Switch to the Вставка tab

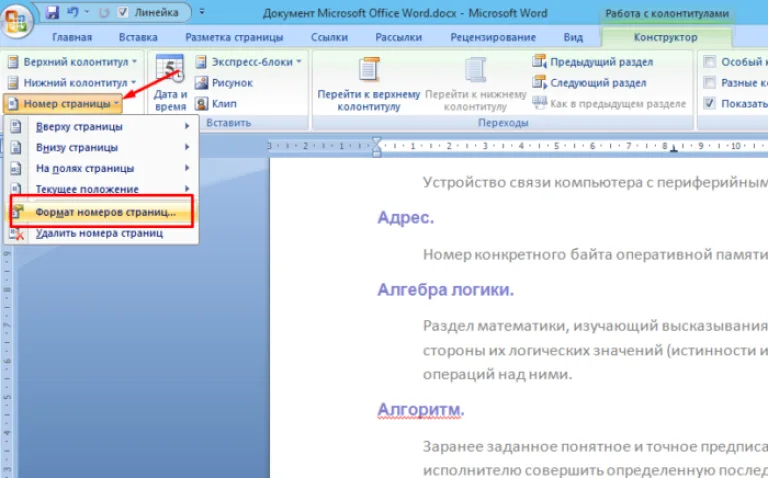tap(138, 37)
